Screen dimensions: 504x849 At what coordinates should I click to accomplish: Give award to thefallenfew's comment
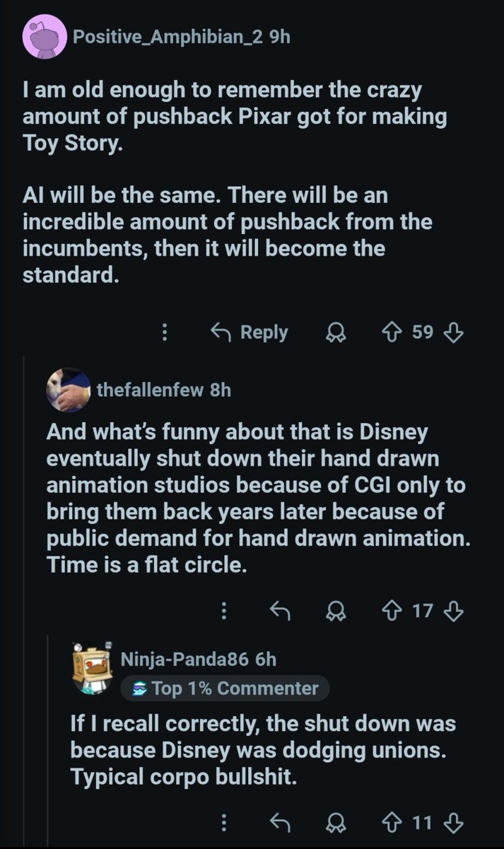(334, 611)
